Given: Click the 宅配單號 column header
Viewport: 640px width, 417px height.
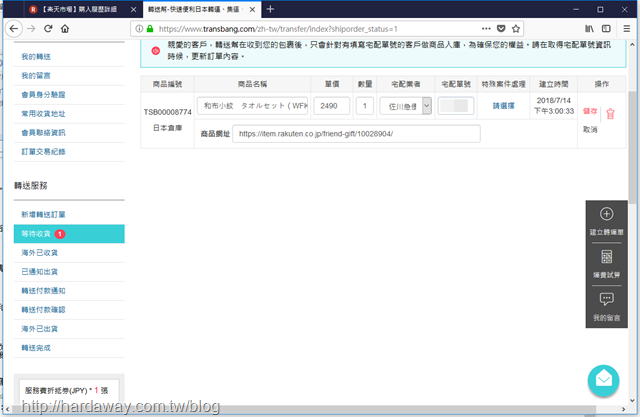Looking at the screenshot, I should [456, 84].
